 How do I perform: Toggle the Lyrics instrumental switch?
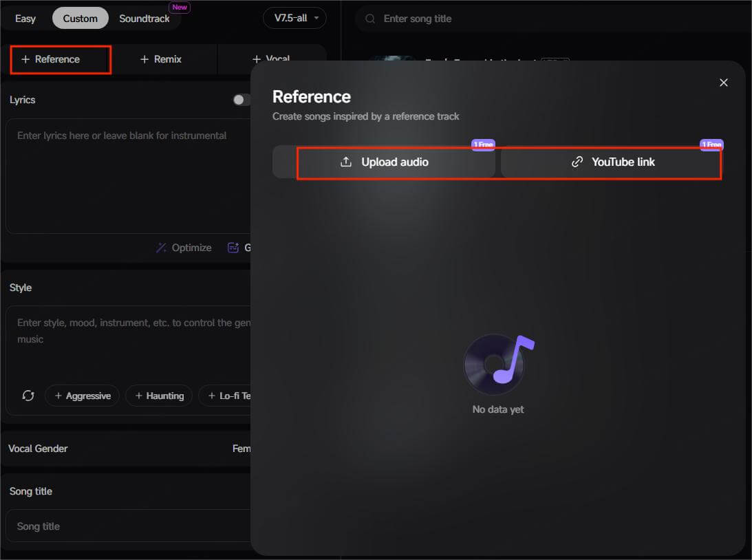pyautogui.click(x=241, y=100)
